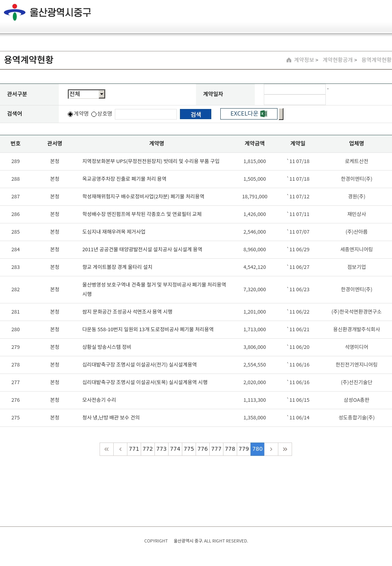The image size is (392, 566).
Task: Open page 779 in pagination
Action: tap(244, 449)
